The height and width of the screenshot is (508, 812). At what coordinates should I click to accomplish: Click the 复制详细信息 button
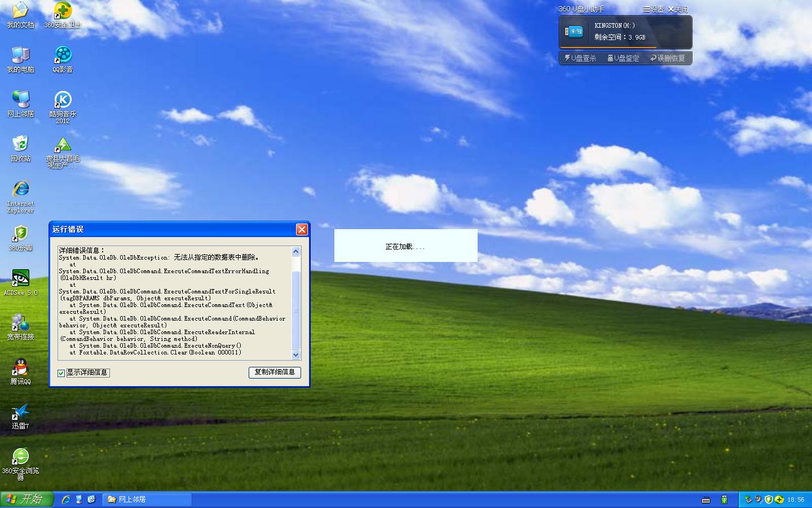(x=275, y=373)
